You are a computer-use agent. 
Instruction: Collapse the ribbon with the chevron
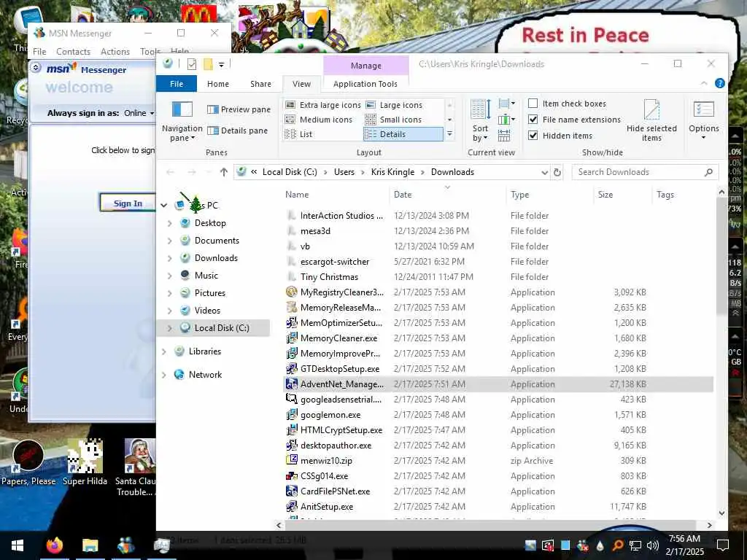click(x=704, y=83)
